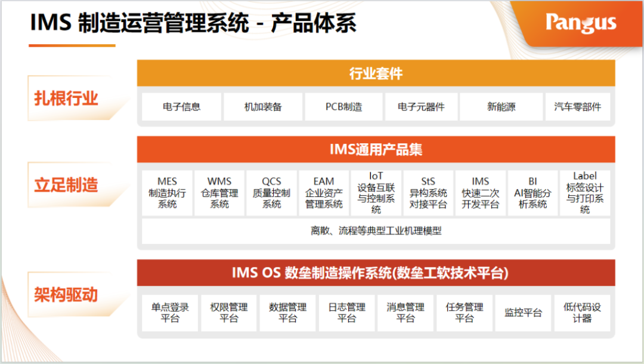The height and width of the screenshot is (364, 644).
Task: Select the IMS OS 数垒制造操作系统 header
Action: 376,273
